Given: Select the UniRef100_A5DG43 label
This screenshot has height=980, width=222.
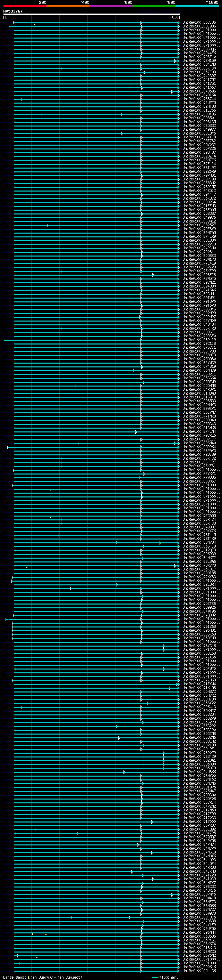Looking at the screenshot, I should (199, 424).
